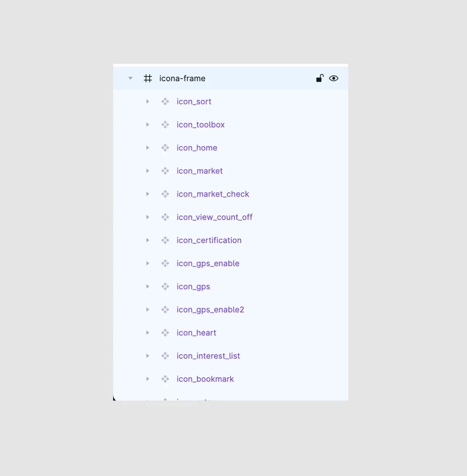Select the icona-frame layer name
Image resolution: width=467 pixels, height=476 pixels.
click(x=182, y=78)
